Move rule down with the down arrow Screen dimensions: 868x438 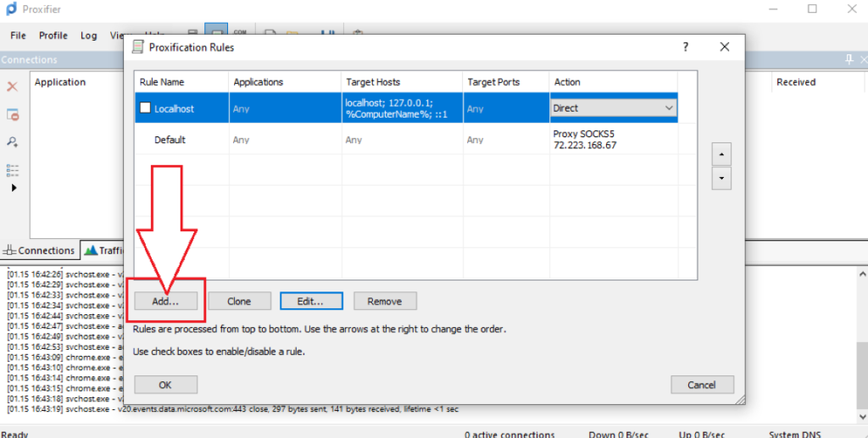click(x=721, y=179)
